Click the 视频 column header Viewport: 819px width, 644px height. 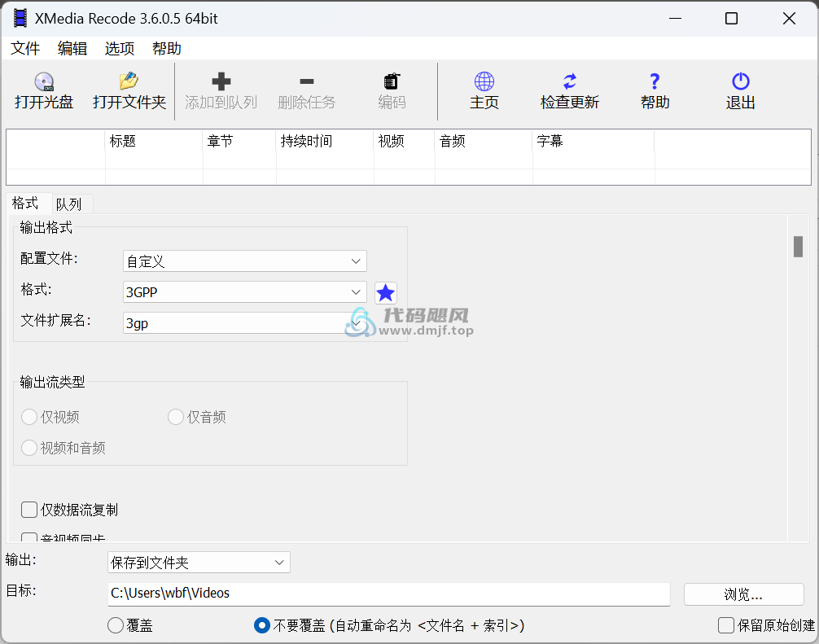coord(405,142)
